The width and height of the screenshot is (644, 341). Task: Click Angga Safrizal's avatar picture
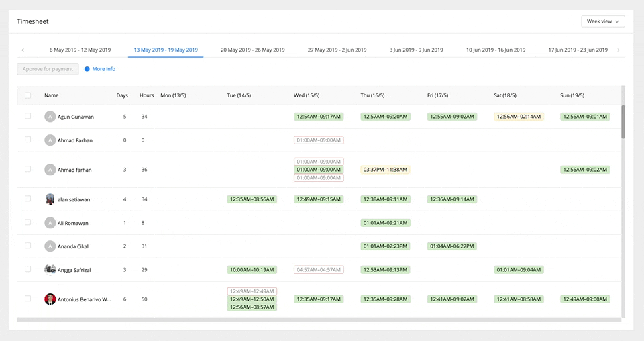[x=50, y=269]
